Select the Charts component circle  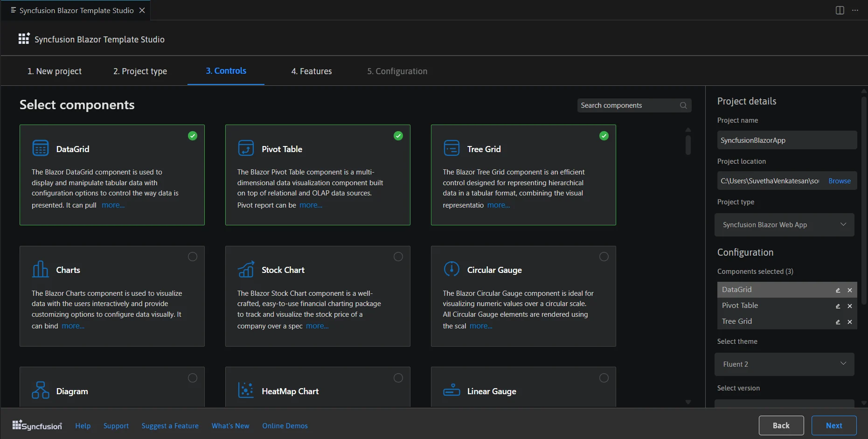[193, 257]
